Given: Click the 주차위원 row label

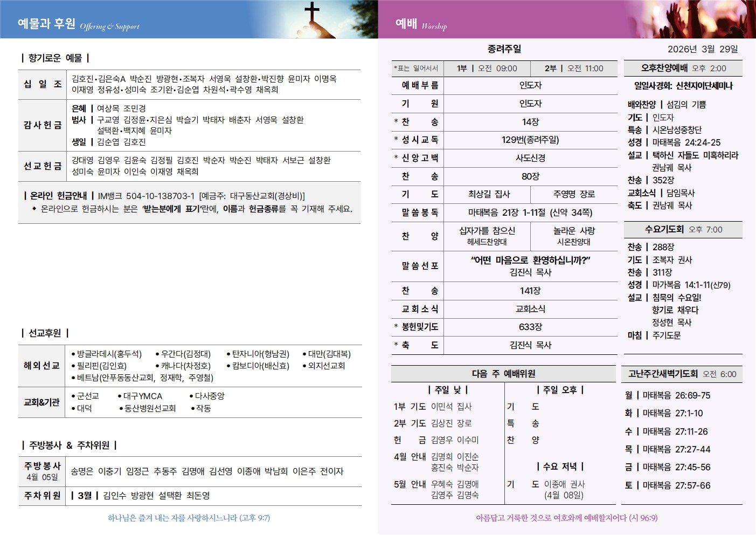Looking at the screenshot, I should point(43,496).
